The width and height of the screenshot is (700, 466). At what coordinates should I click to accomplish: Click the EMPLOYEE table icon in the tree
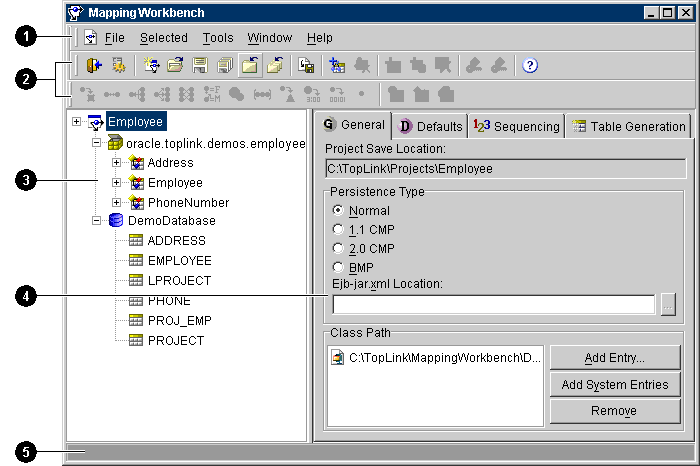[136, 260]
